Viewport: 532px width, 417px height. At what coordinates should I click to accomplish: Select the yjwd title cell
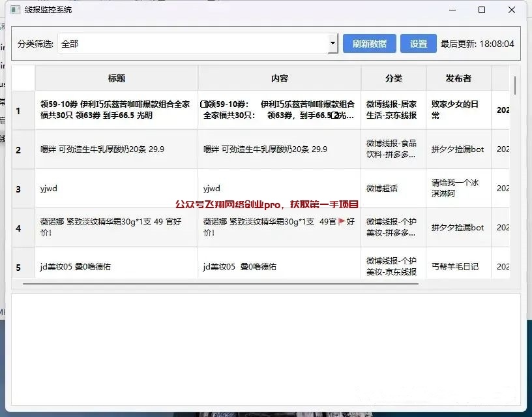pyautogui.click(x=117, y=189)
